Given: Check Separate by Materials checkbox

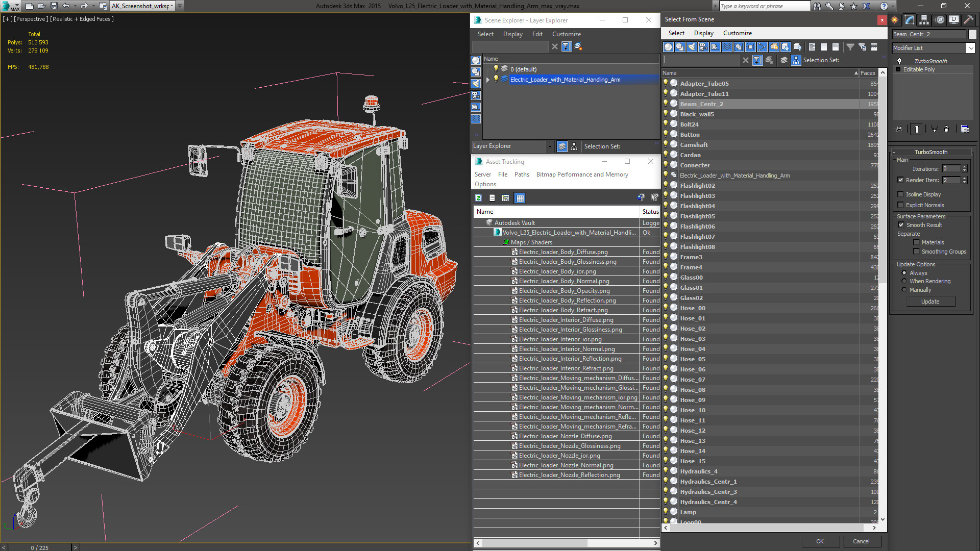Looking at the screenshot, I should (916, 242).
